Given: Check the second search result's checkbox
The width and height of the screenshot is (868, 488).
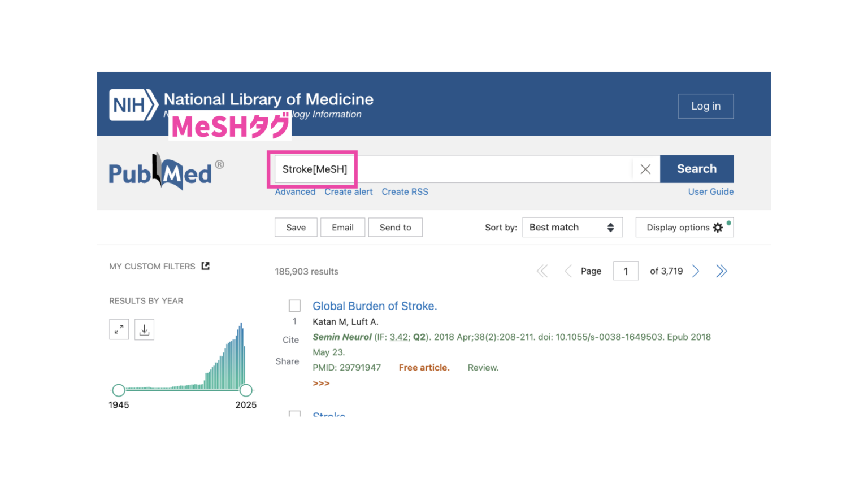Looking at the screenshot, I should 294,415.
